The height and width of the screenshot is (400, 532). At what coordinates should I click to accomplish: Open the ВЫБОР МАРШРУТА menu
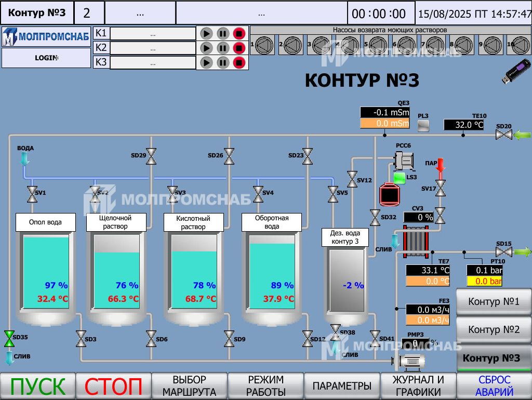click(x=190, y=386)
